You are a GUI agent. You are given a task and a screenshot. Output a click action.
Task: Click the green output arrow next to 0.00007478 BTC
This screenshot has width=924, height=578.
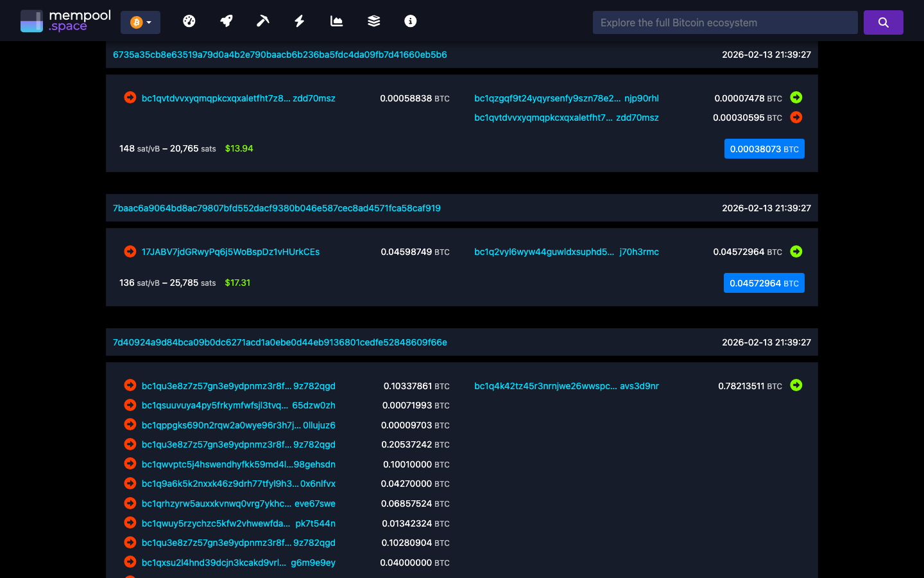[x=796, y=98]
